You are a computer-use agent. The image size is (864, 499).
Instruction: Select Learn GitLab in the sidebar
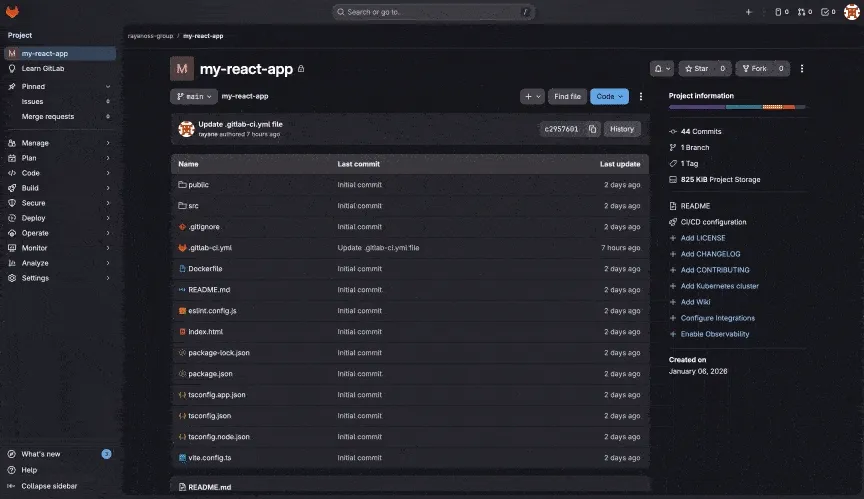point(43,68)
